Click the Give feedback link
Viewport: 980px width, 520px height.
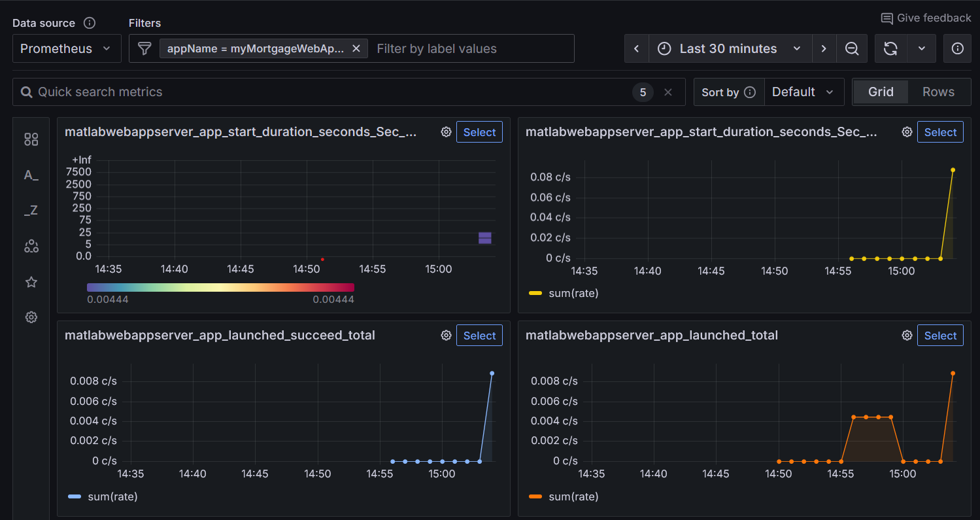[x=925, y=18]
